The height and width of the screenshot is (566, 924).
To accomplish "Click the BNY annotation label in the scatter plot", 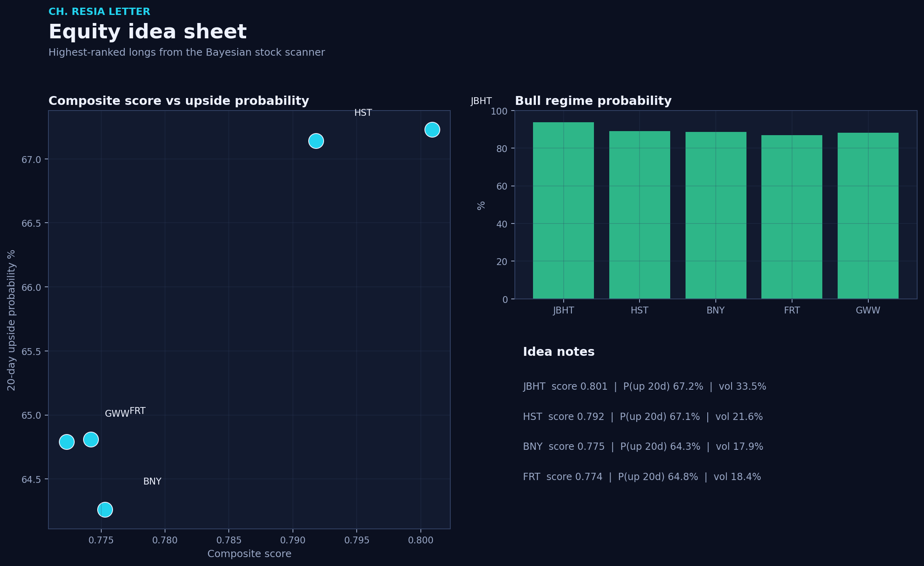I will (153, 482).
